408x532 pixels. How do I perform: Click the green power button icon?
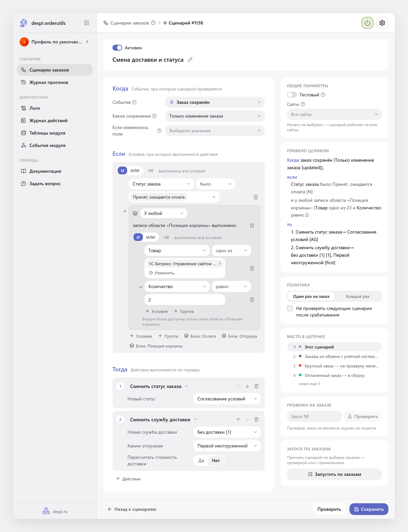point(367,23)
